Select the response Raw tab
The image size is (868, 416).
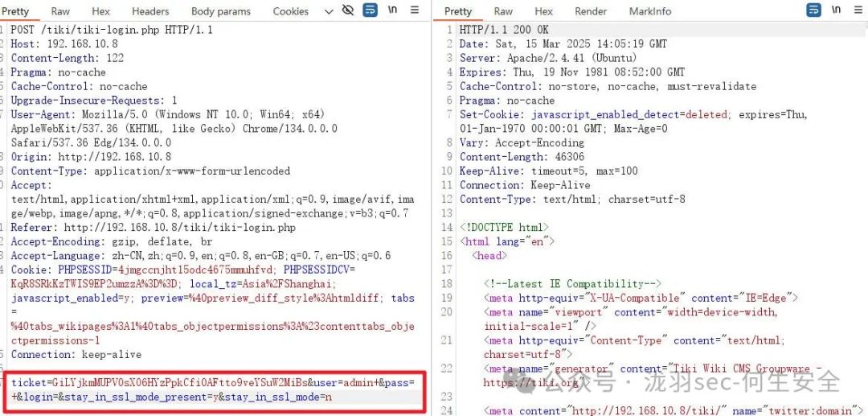coord(503,11)
